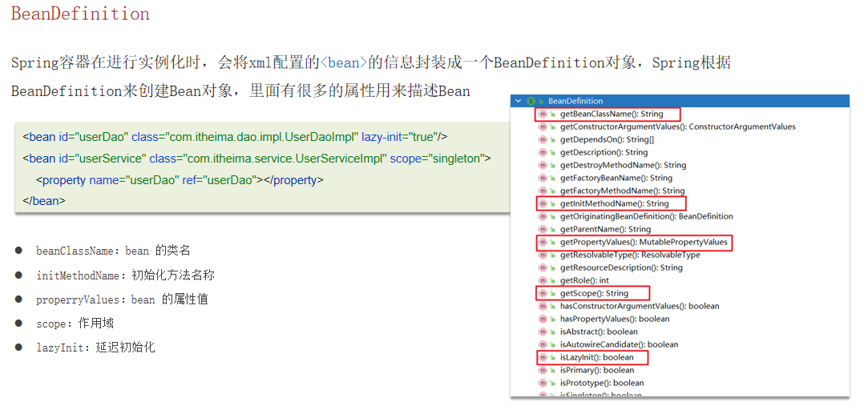Viewport: 868px width, 418px height.
Task: Click method icon beside hasConstructorArgumentValues()
Action: pos(543,306)
